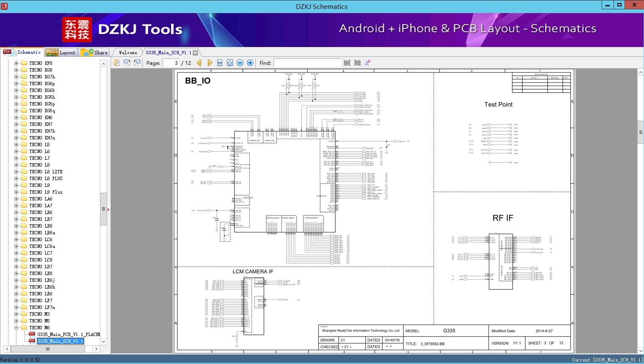This screenshot has height=364, width=644.
Task: Expand the TECNO M3 folder
Action: click(17, 314)
